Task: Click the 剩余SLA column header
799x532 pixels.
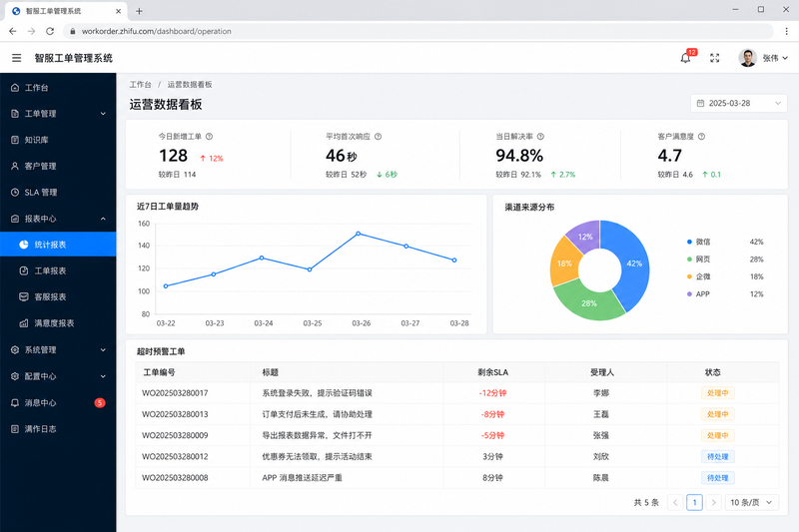Action: [x=492, y=372]
